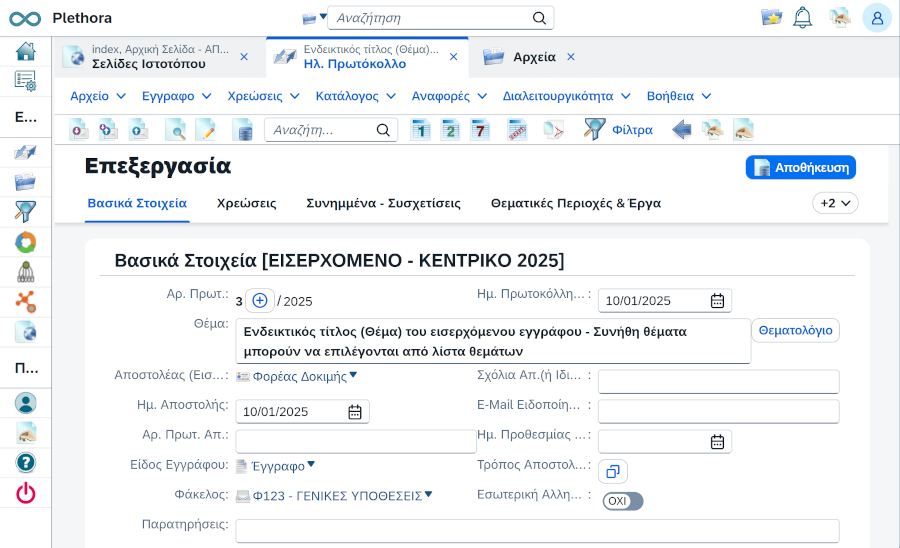Open the Χρεώσεις menu in menu bar
The width and height of the screenshot is (900, 548).
click(263, 96)
